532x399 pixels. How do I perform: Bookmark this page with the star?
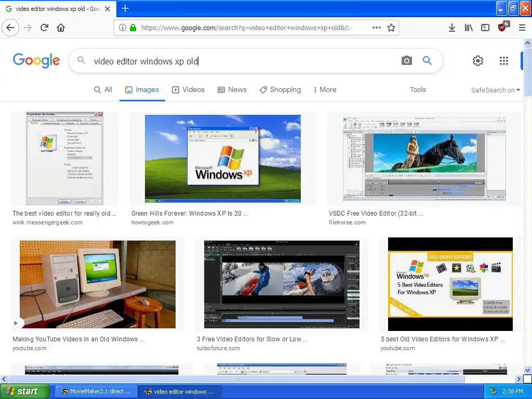click(391, 28)
